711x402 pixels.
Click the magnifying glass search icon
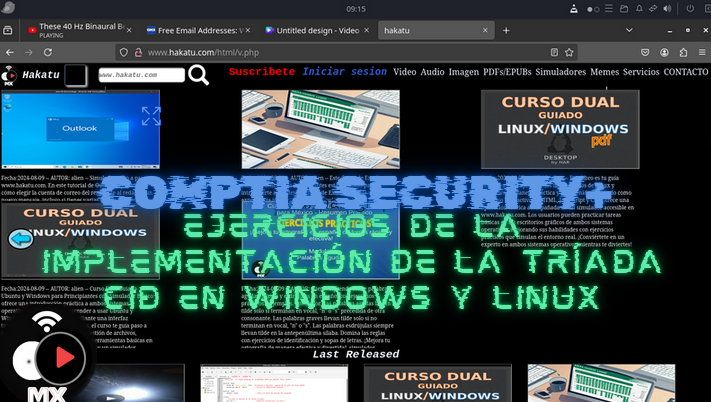point(199,75)
